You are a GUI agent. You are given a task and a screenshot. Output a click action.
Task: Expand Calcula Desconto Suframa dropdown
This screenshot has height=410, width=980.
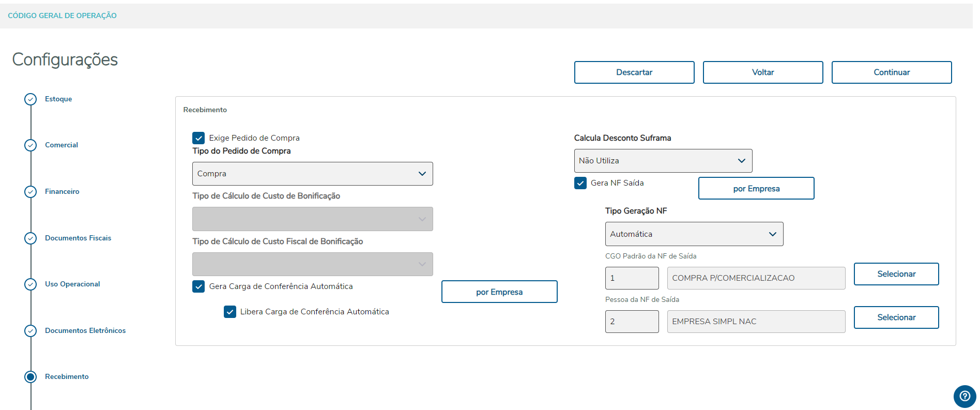663,161
